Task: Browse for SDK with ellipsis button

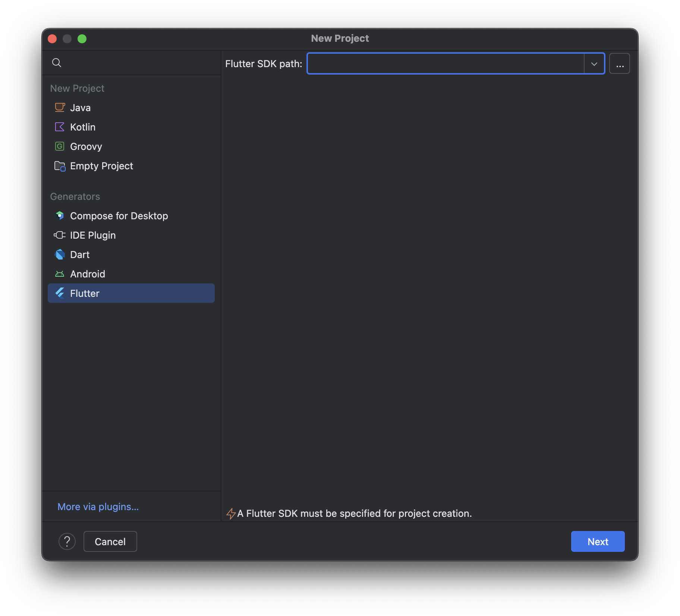Action: coord(620,64)
